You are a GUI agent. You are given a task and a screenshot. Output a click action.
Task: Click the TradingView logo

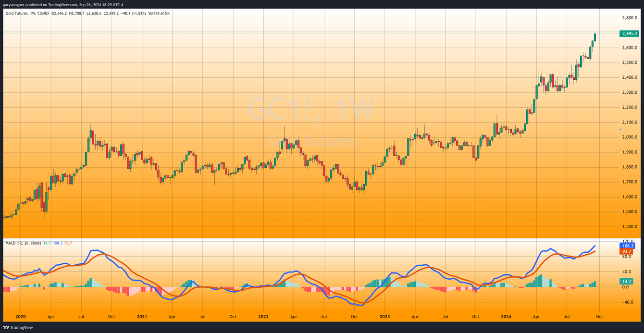pyautogui.click(x=18, y=327)
